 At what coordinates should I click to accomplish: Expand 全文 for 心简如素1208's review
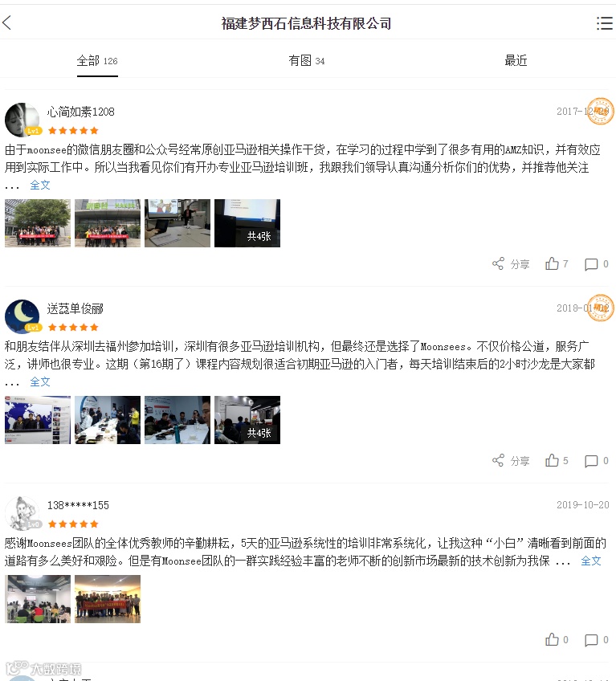[x=40, y=185]
